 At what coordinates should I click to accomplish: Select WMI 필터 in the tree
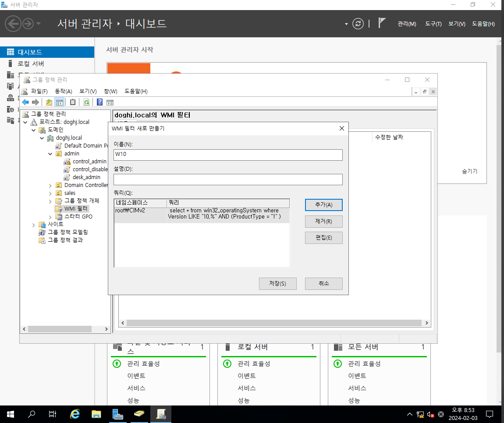[75, 209]
